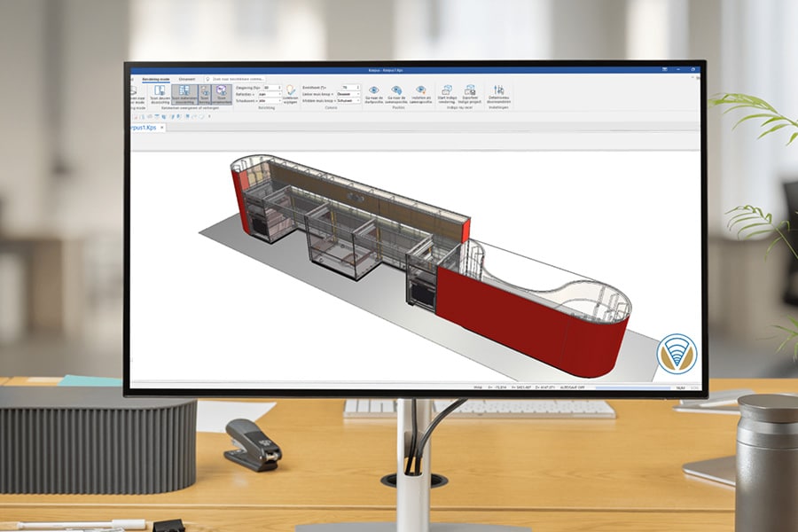Restore the Korpus application window size

tap(692, 69)
